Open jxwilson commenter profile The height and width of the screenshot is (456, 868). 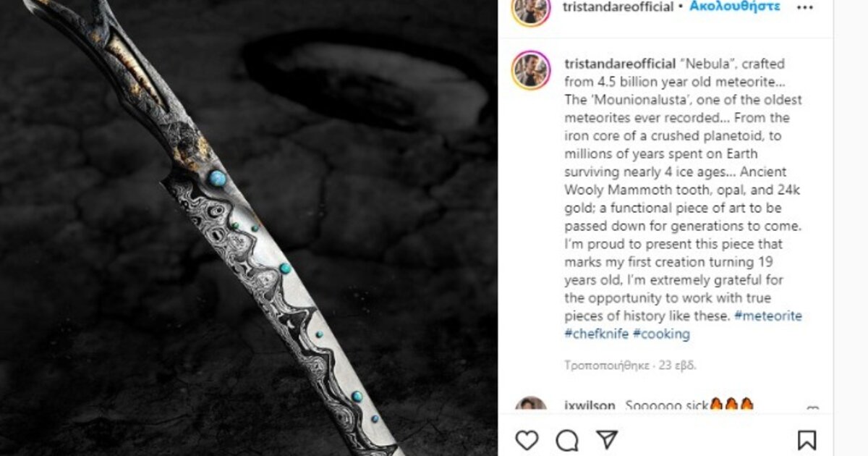[590, 406]
